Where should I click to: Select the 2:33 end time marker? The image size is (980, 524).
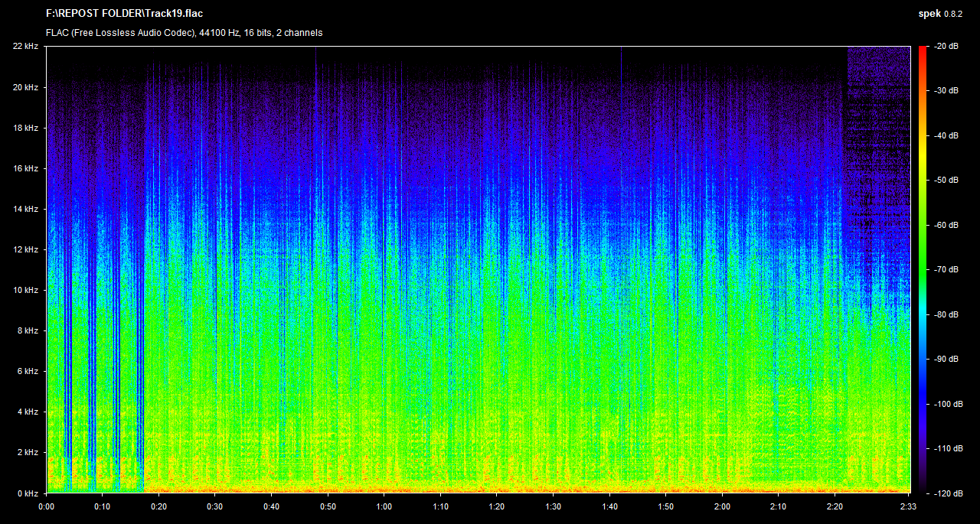(x=908, y=506)
